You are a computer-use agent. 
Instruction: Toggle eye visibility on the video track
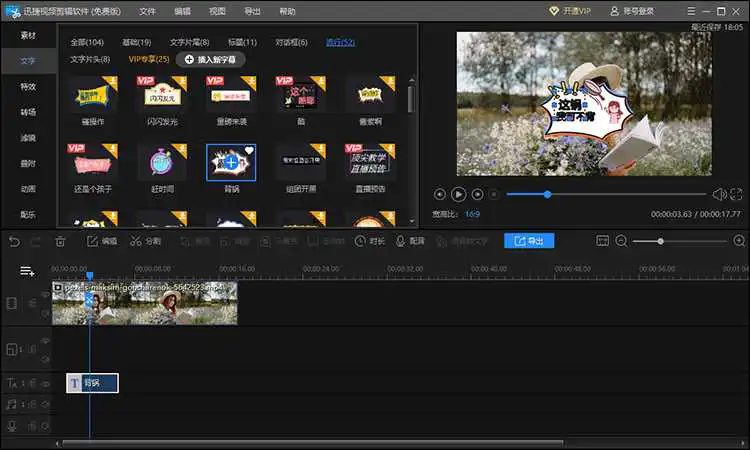(x=45, y=294)
